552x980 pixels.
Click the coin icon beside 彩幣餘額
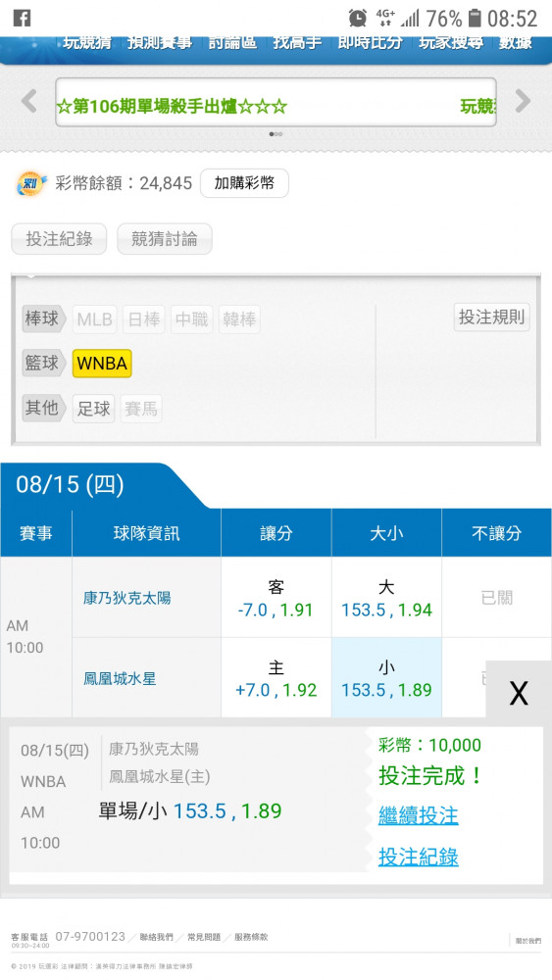pyautogui.click(x=31, y=184)
